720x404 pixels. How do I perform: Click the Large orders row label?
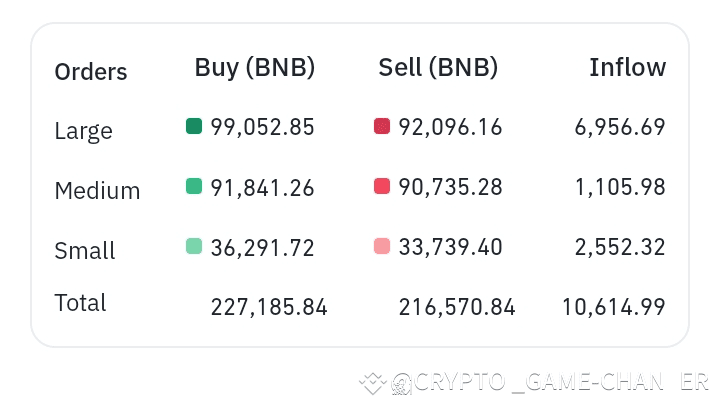[83, 131]
